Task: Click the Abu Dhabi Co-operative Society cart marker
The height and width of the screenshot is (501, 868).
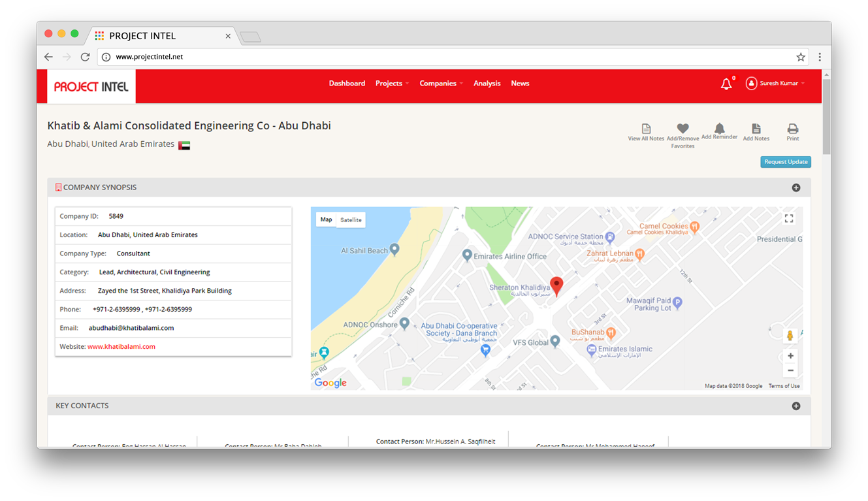Action: pyautogui.click(x=485, y=350)
